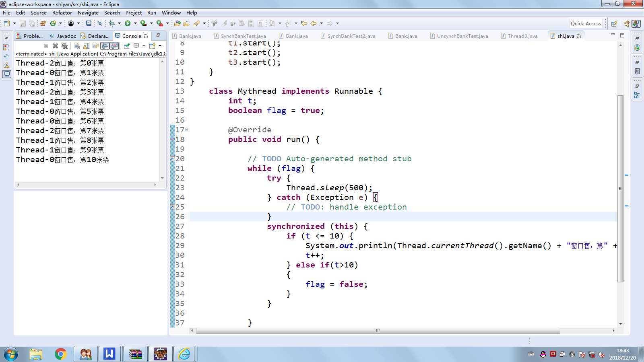Open Display Selected Console dropdown arrow

click(144, 46)
